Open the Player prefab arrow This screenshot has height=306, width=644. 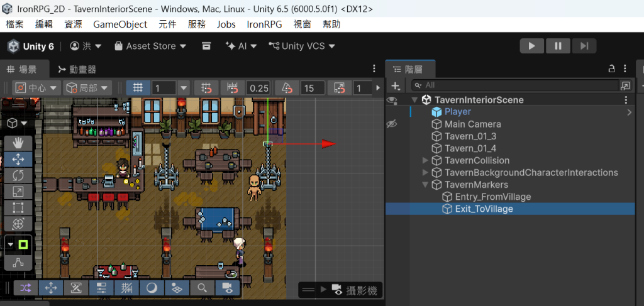(629, 112)
